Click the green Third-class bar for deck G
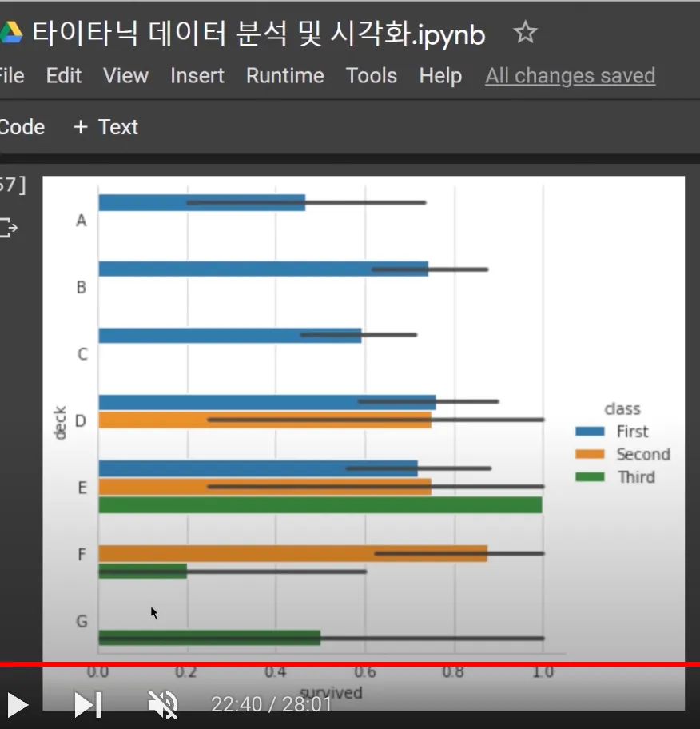This screenshot has width=700, height=729. pyautogui.click(x=209, y=637)
